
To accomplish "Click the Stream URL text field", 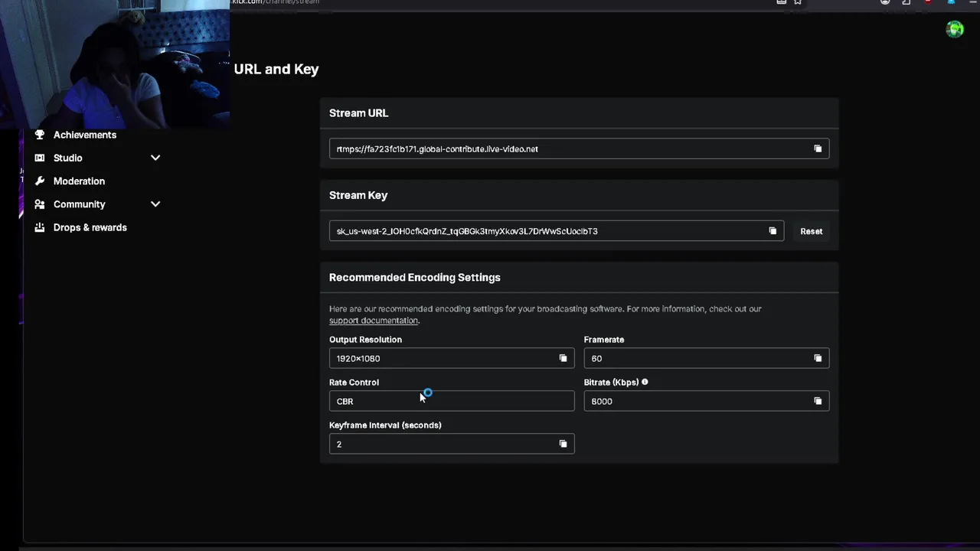I will tap(567, 149).
